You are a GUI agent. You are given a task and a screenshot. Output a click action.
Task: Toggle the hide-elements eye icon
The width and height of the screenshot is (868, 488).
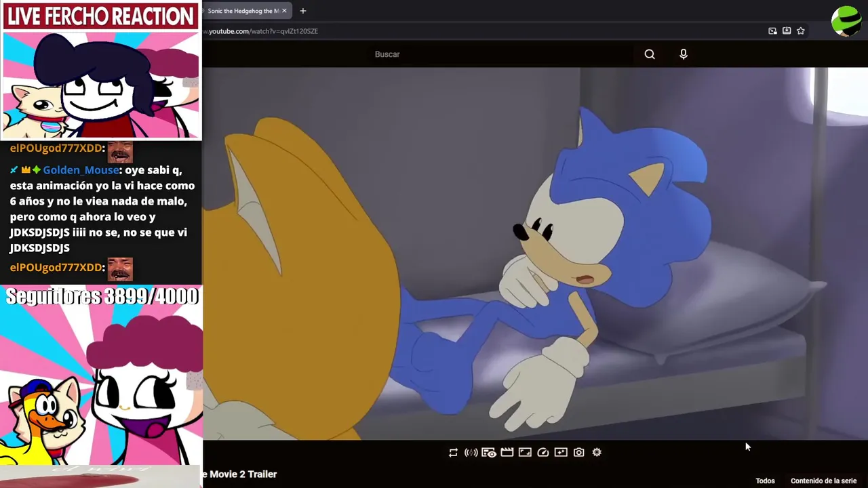[x=488, y=453]
